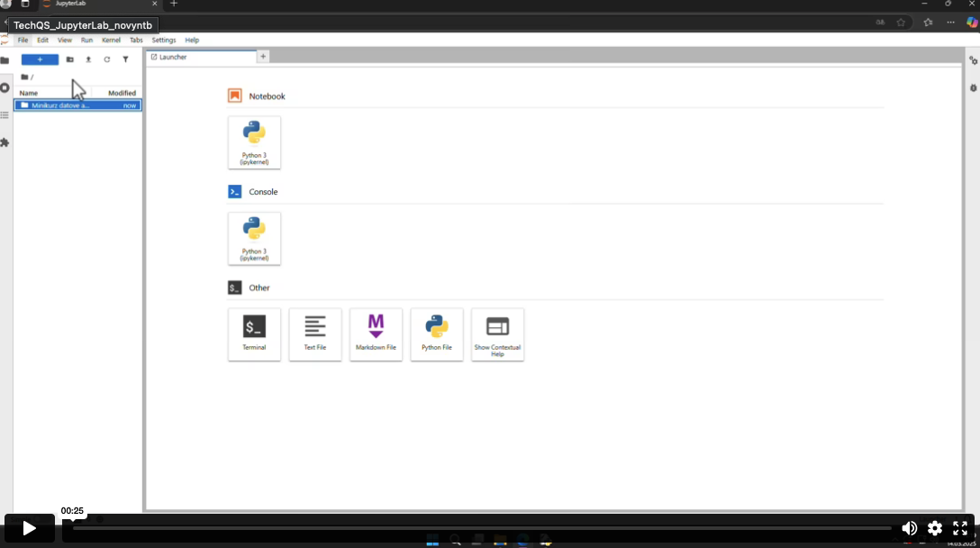Enter video fullscreen mode
This screenshot has height=548, width=980.
point(960,528)
